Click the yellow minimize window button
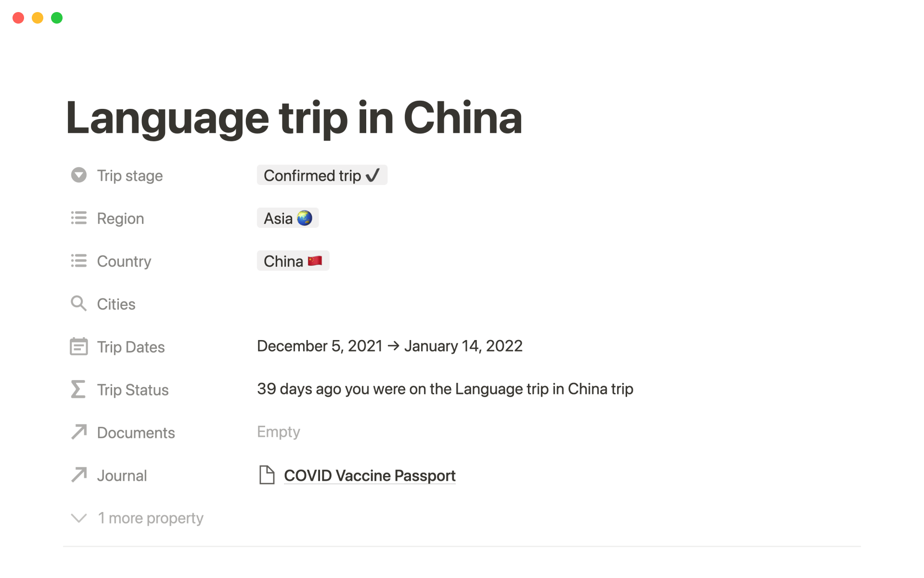 (38, 18)
